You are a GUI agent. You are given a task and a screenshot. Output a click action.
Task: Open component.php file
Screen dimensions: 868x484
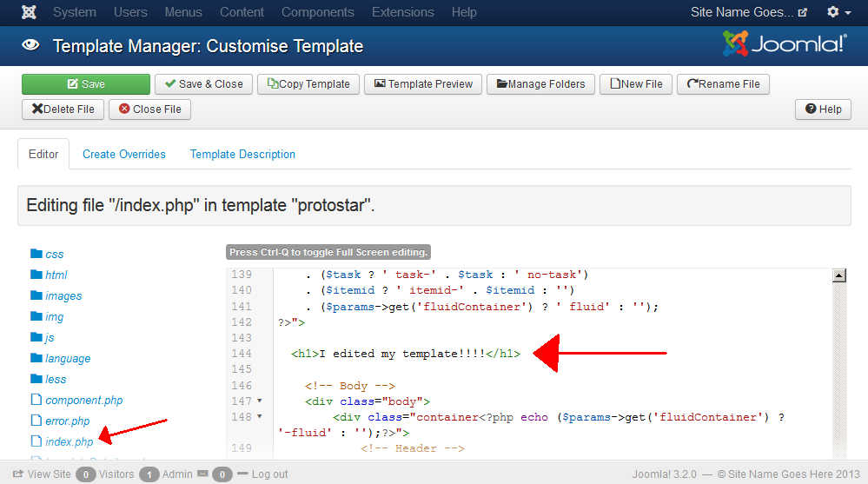(x=84, y=400)
